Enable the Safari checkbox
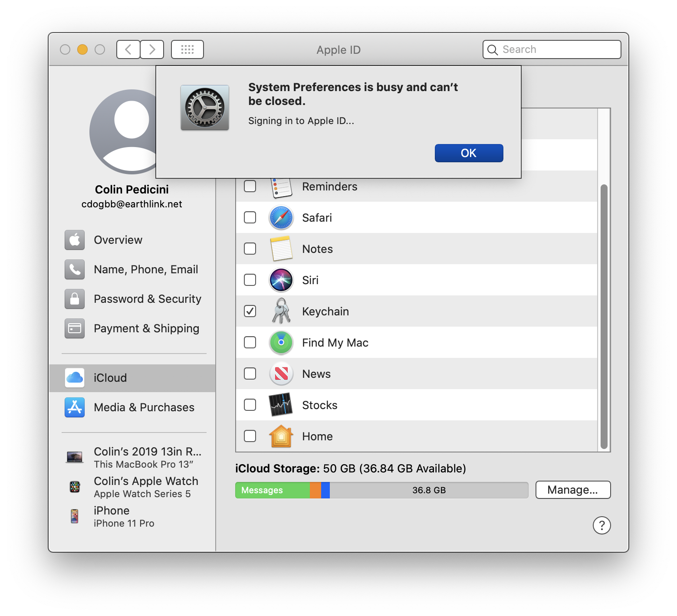This screenshot has width=677, height=616. (250, 217)
